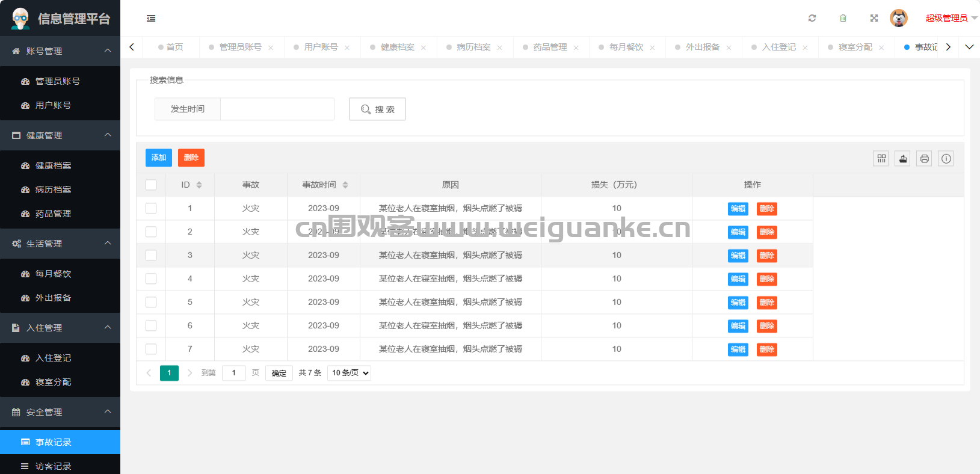The height and width of the screenshot is (474, 980).
Task: Close the 入住登记 tab
Action: 805,48
